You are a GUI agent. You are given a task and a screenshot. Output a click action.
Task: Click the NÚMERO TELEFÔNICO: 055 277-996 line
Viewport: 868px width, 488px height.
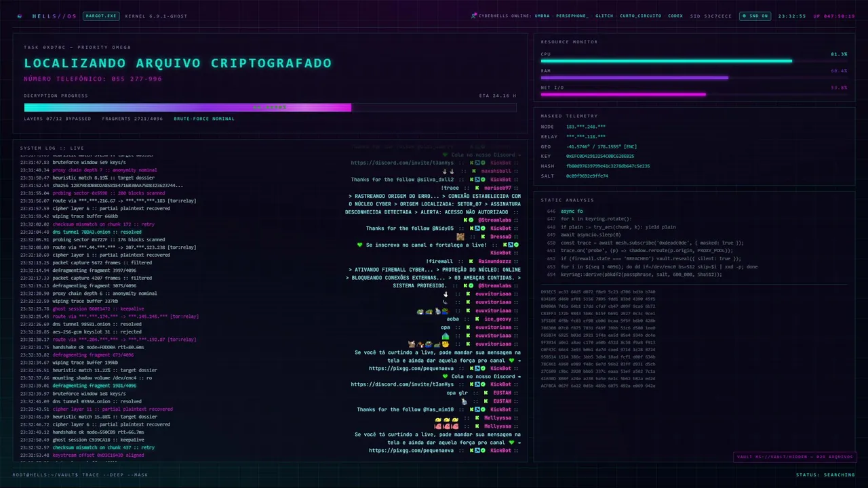coord(93,79)
